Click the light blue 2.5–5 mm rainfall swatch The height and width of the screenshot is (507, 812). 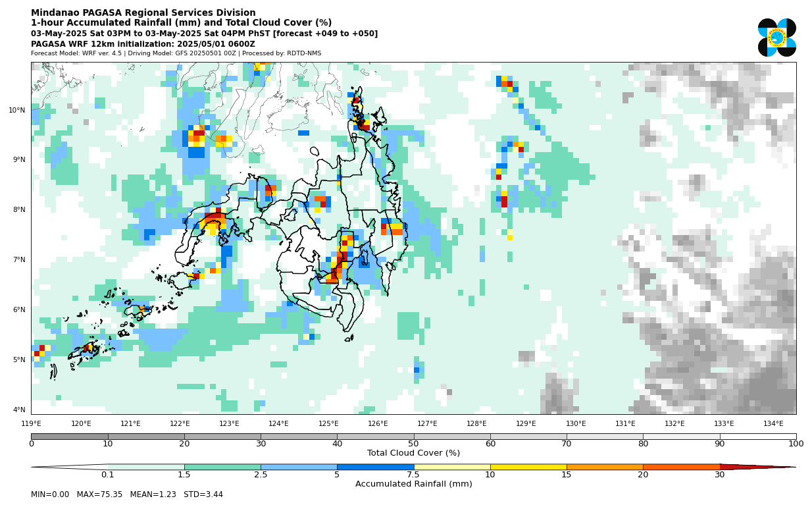[299, 467]
